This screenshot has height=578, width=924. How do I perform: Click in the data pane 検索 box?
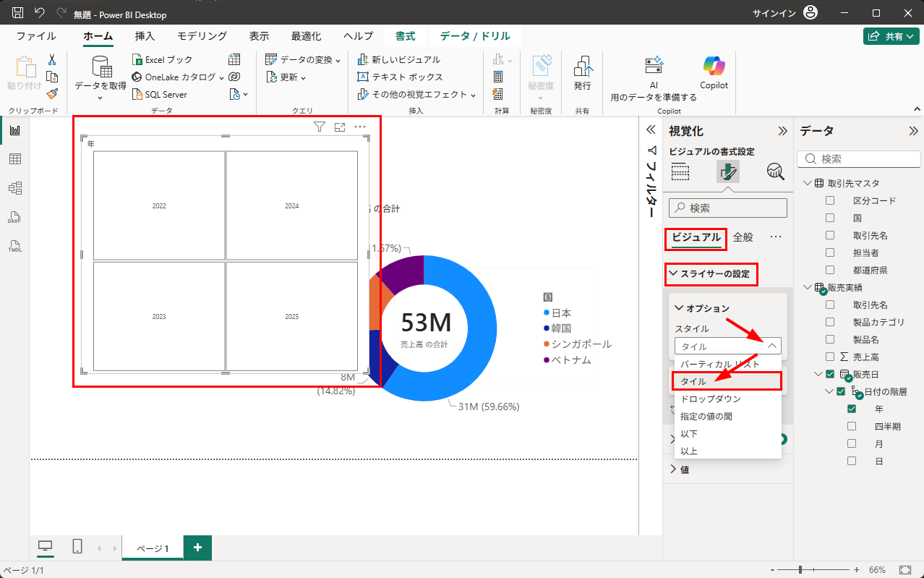pyautogui.click(x=857, y=158)
